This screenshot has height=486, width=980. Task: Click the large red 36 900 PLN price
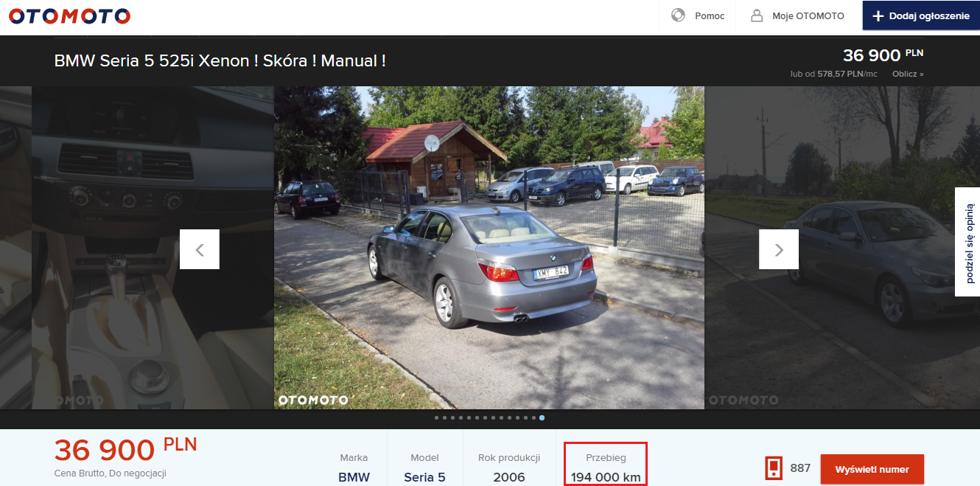(x=126, y=450)
